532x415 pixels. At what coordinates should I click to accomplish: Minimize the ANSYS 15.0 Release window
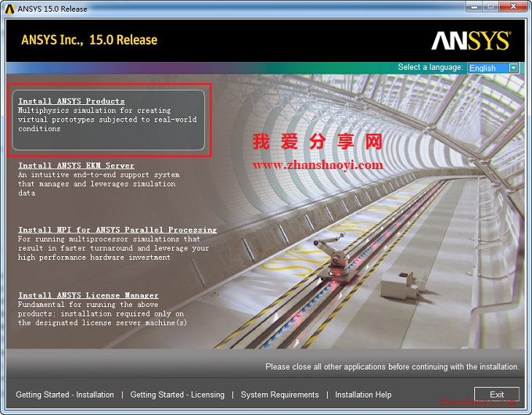475,6
